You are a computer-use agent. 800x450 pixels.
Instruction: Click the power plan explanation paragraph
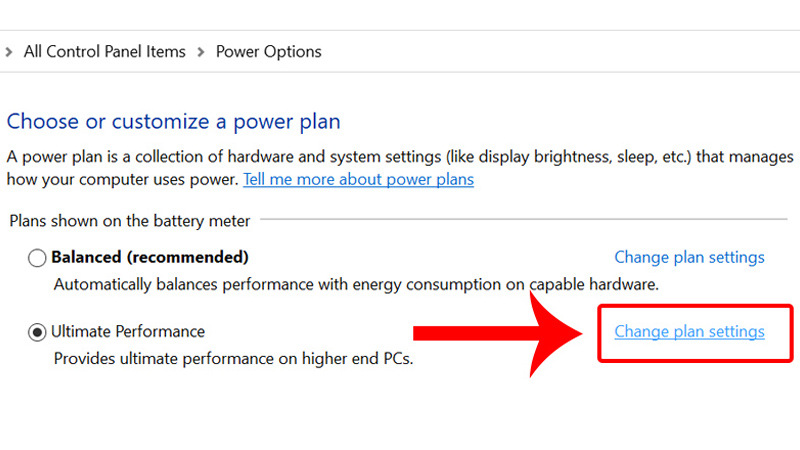(400, 158)
